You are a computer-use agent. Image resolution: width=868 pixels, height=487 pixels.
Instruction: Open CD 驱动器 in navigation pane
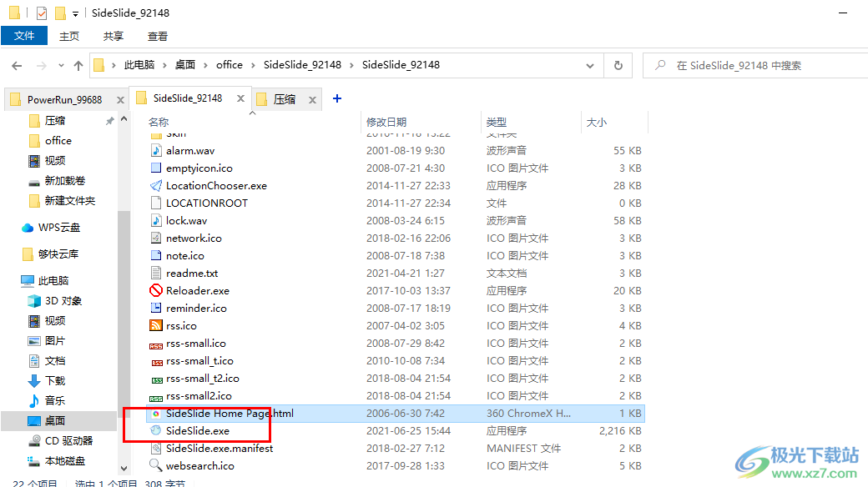click(68, 441)
